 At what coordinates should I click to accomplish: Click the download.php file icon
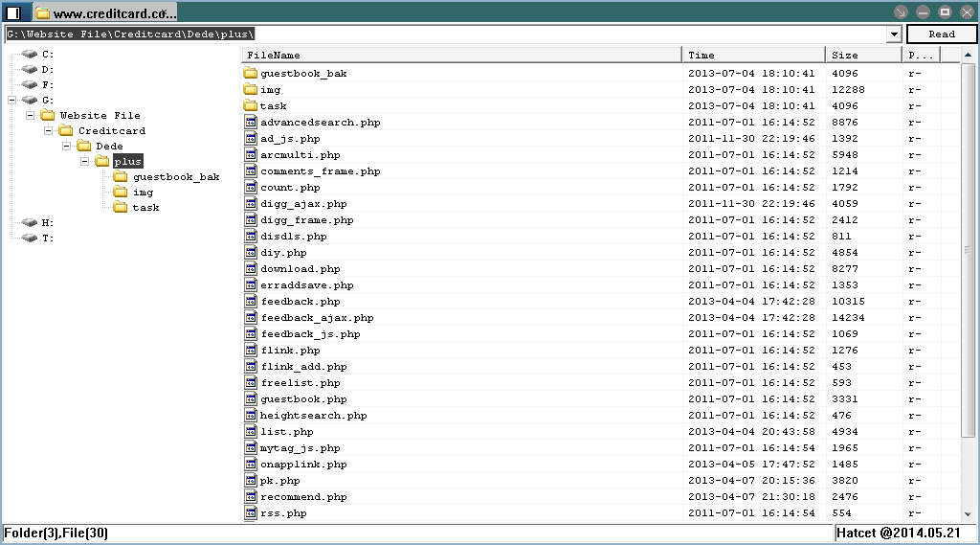pyautogui.click(x=251, y=268)
